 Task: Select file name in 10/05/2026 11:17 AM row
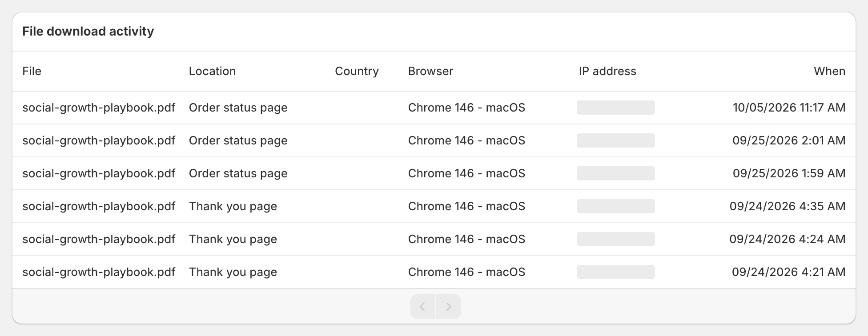click(x=99, y=108)
